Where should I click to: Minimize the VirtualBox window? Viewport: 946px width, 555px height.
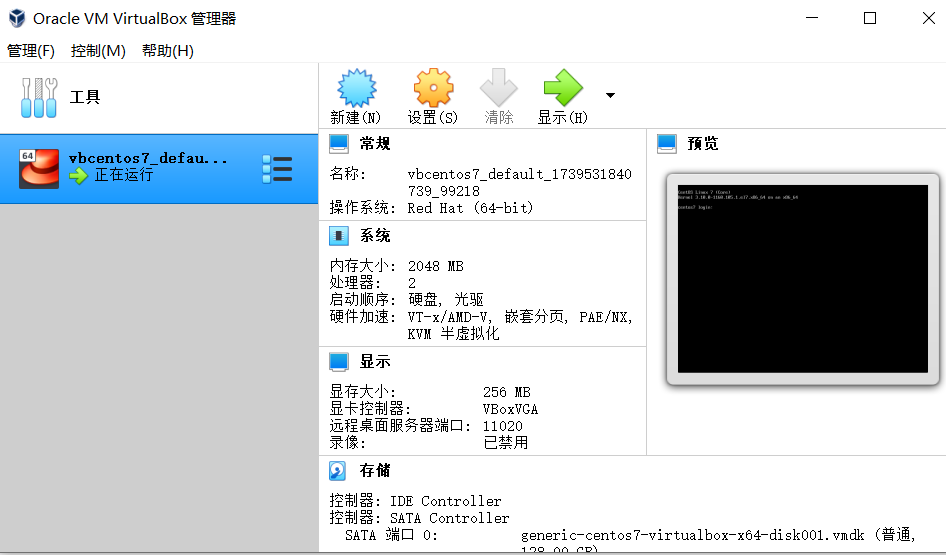(x=812, y=18)
